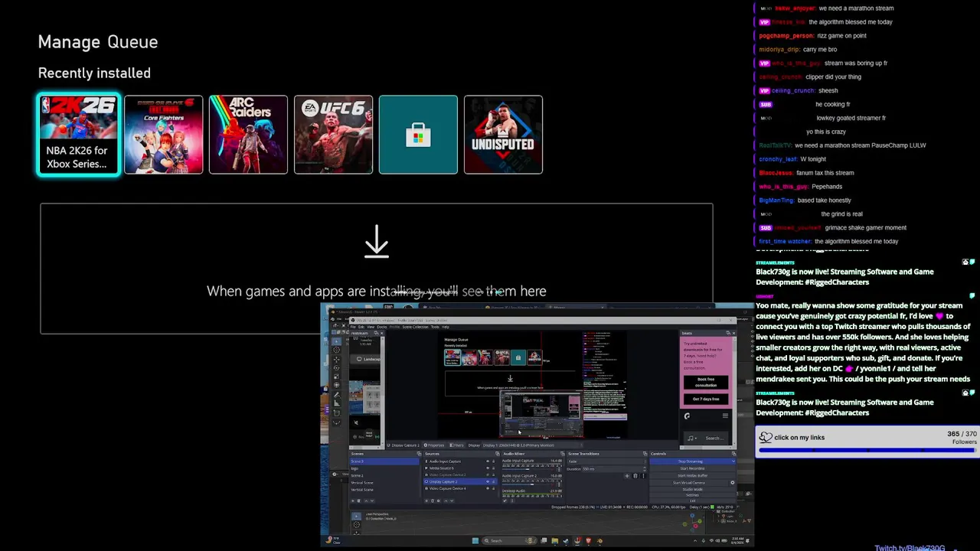Image resolution: width=980 pixels, height=551 pixels.
Task: Move the selected source down
Action: (x=452, y=500)
